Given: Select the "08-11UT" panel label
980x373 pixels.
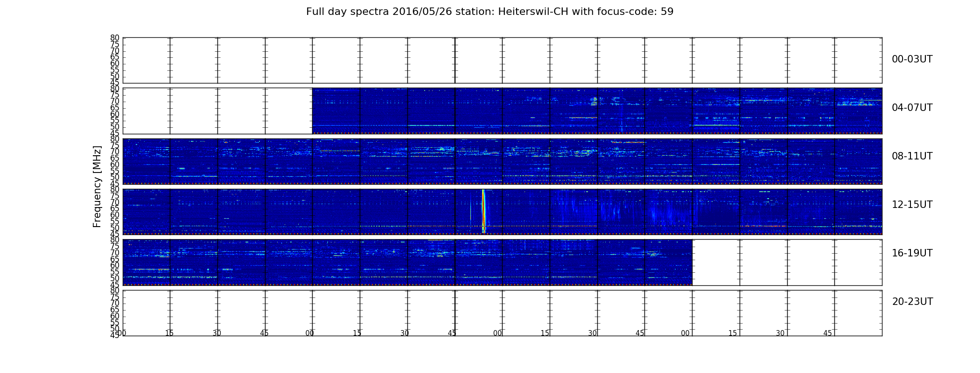Looking at the screenshot, I should 912,156.
